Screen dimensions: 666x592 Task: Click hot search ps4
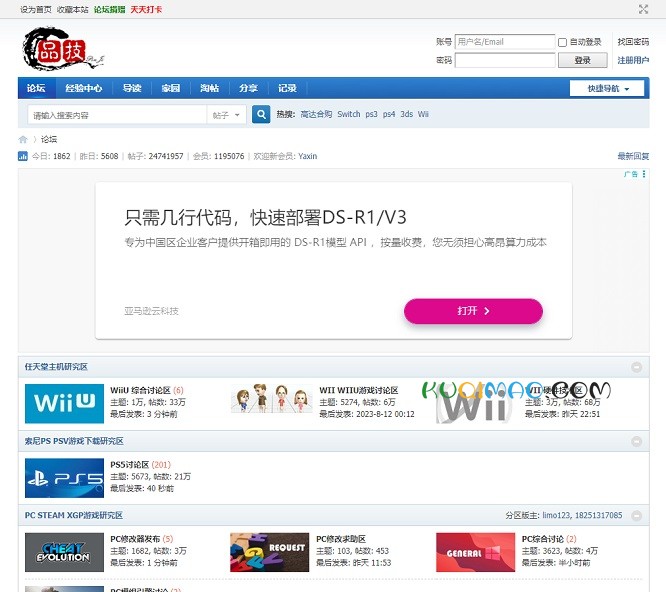(x=389, y=114)
